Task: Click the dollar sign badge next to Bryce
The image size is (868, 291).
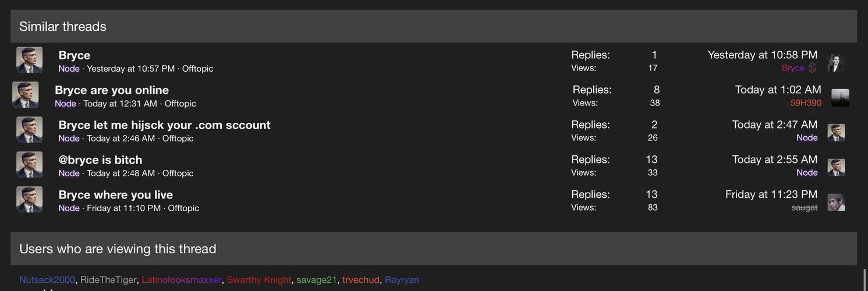Action: click(813, 68)
